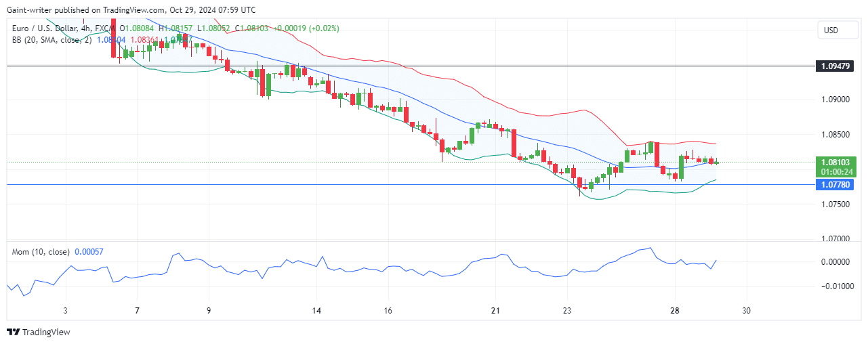
Task: Click date label 9 on time axis
Action: pos(209,311)
